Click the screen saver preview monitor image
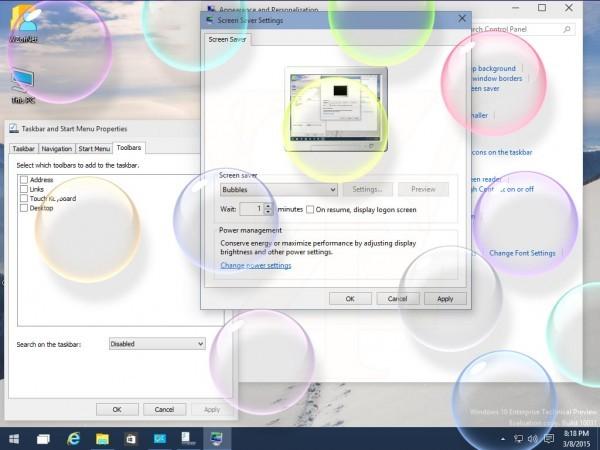Viewport: 600px width, 450px height. point(336,109)
